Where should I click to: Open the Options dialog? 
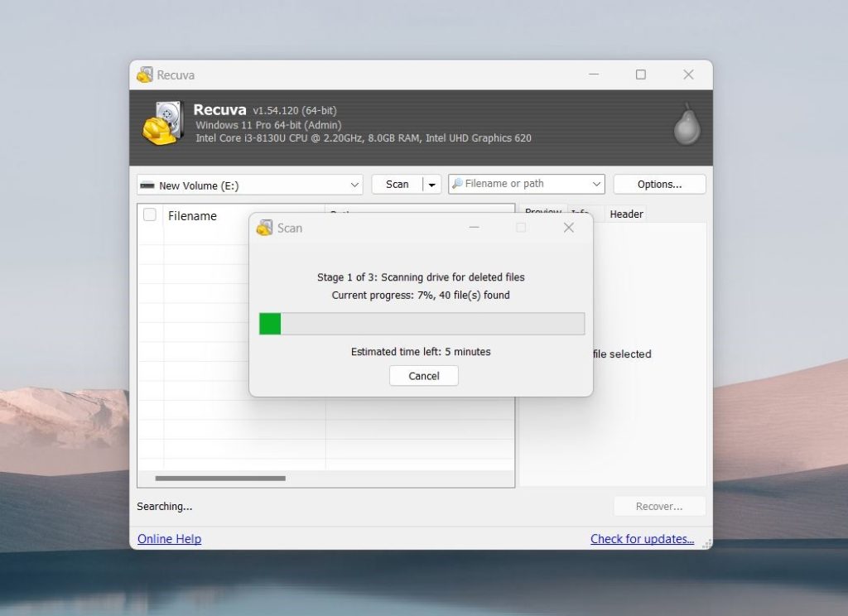659,184
